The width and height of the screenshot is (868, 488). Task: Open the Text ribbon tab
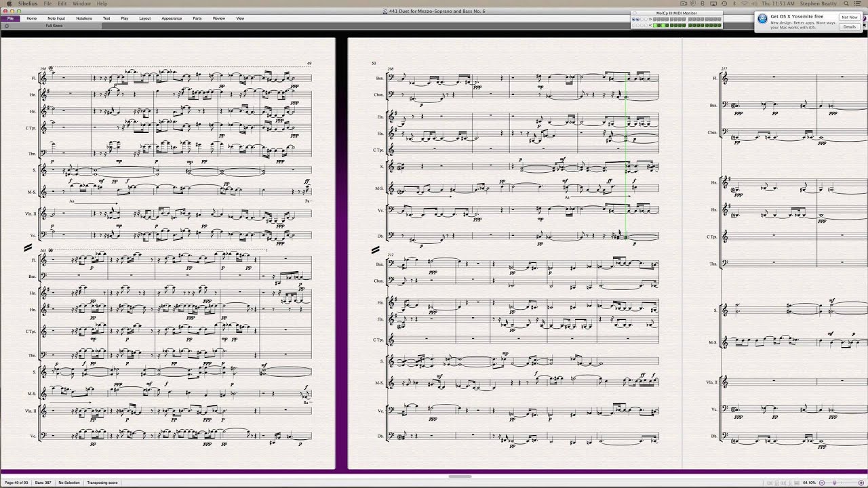click(x=106, y=18)
